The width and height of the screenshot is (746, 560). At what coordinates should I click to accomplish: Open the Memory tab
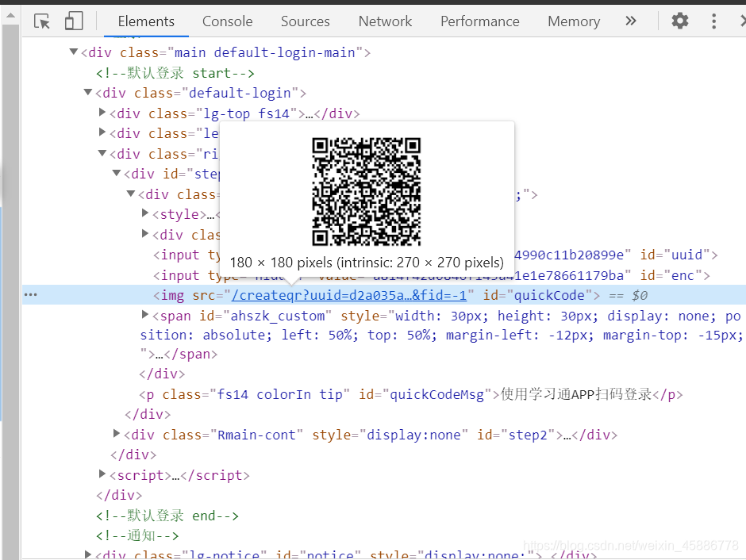point(574,21)
